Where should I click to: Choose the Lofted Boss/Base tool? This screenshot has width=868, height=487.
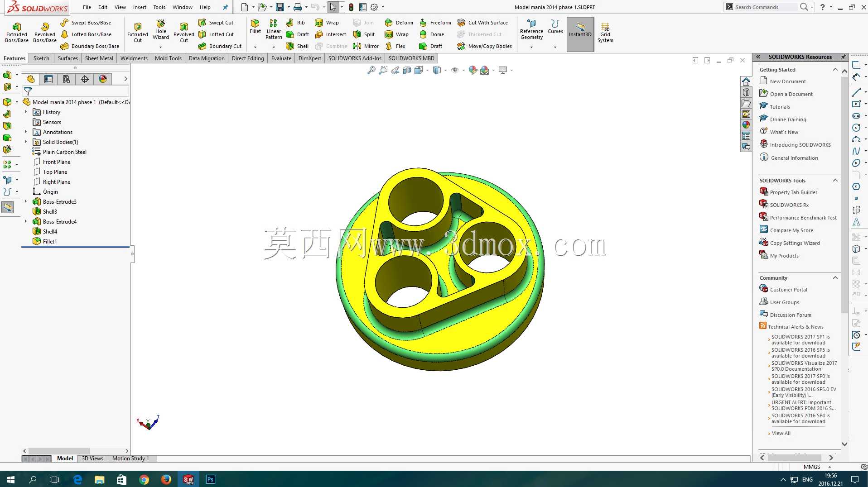tap(86, 34)
